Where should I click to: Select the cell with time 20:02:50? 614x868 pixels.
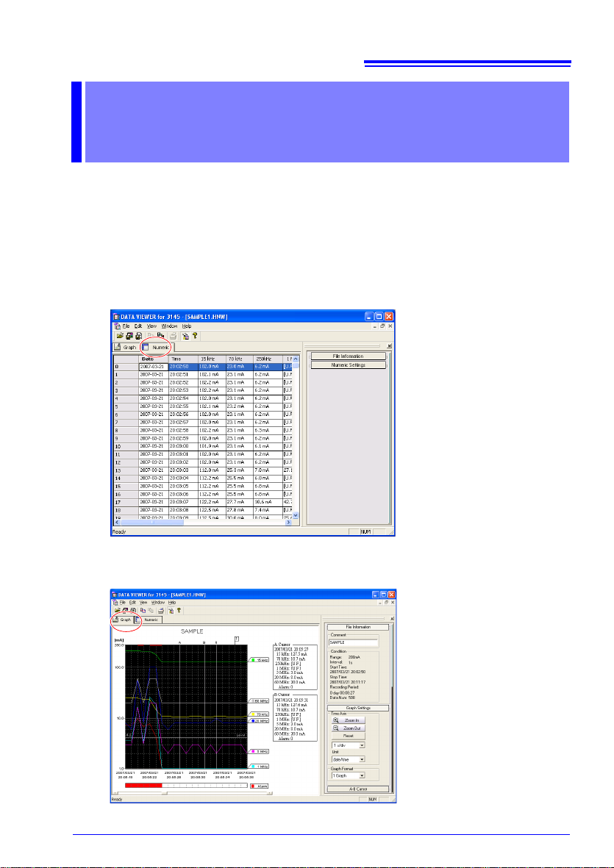point(182,367)
